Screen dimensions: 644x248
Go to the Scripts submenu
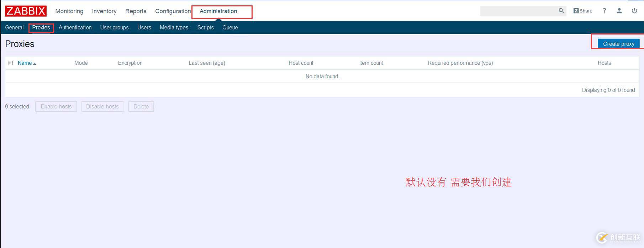coord(206,27)
